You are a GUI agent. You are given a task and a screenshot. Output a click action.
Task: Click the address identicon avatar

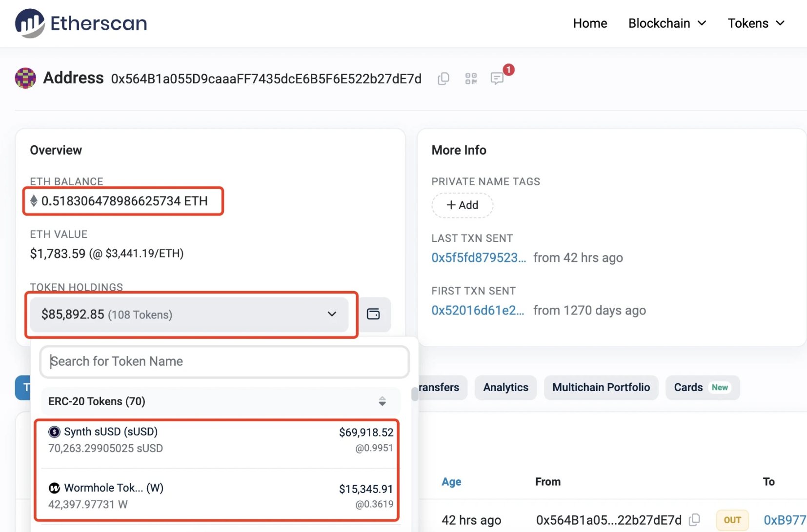(25, 78)
